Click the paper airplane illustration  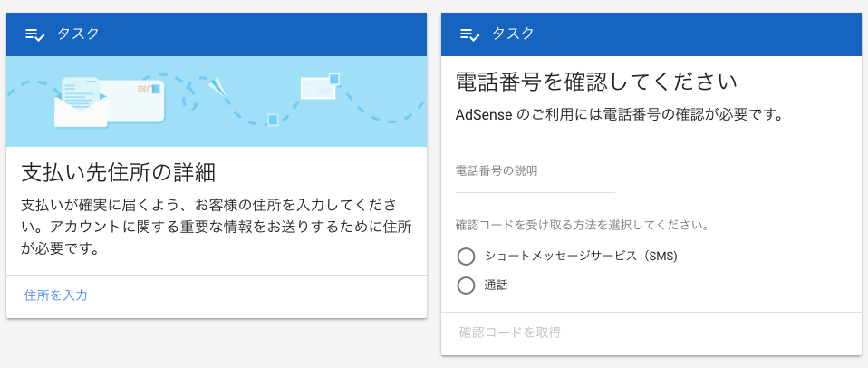pos(217,89)
